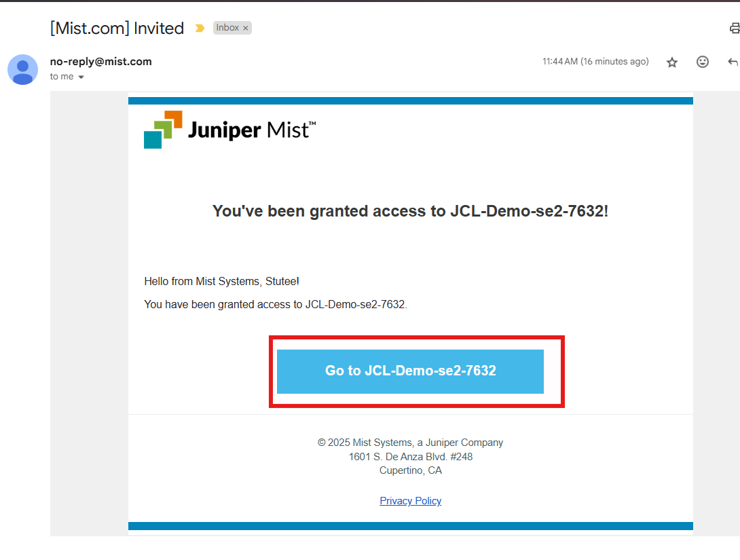Expand the "to me" recipient details arrow
This screenshot has height=560, width=740.
81,77
